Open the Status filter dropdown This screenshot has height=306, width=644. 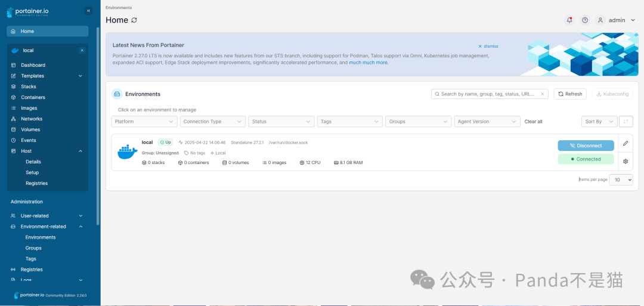coord(281,122)
